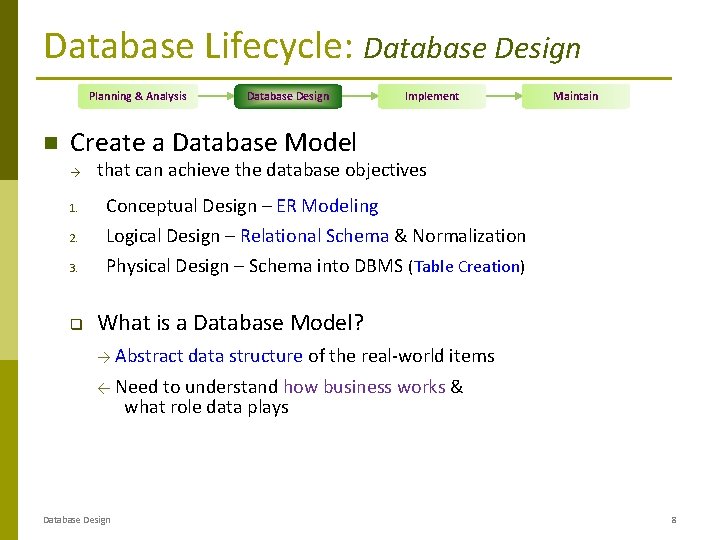Click the blue 'Table Creation' text
Viewport: 720px width, 540px height.
[x=467, y=267]
